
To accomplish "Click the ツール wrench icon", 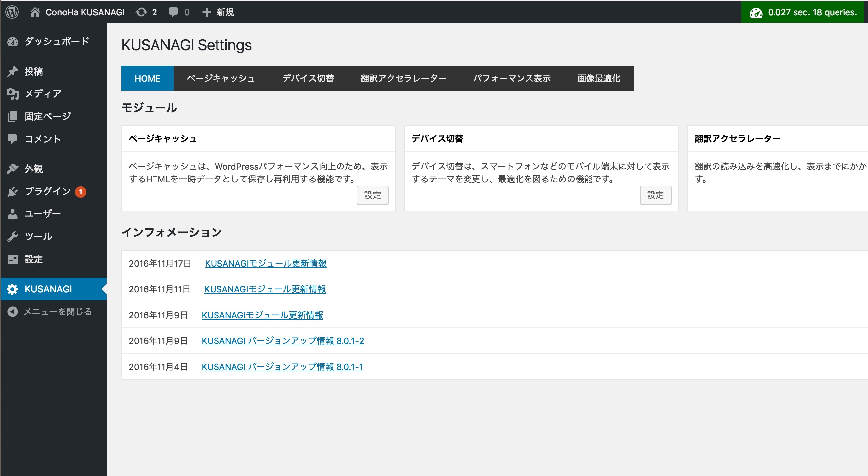I will click(x=13, y=236).
